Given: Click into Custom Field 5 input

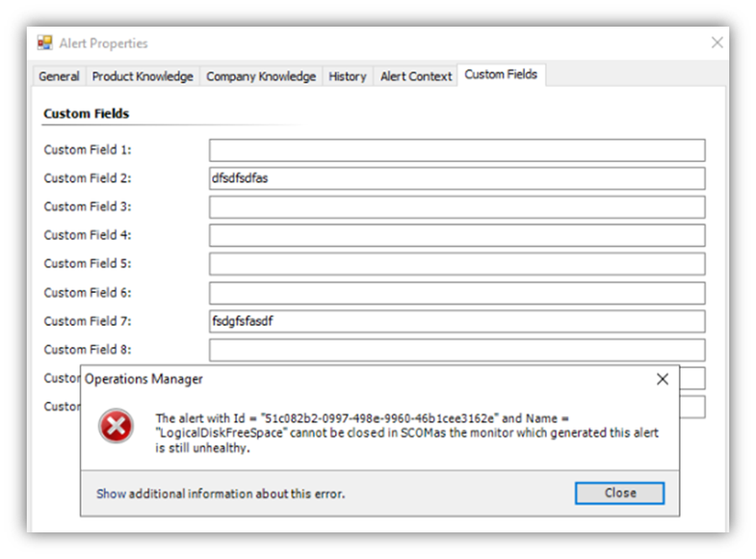Looking at the screenshot, I should pos(457,264).
